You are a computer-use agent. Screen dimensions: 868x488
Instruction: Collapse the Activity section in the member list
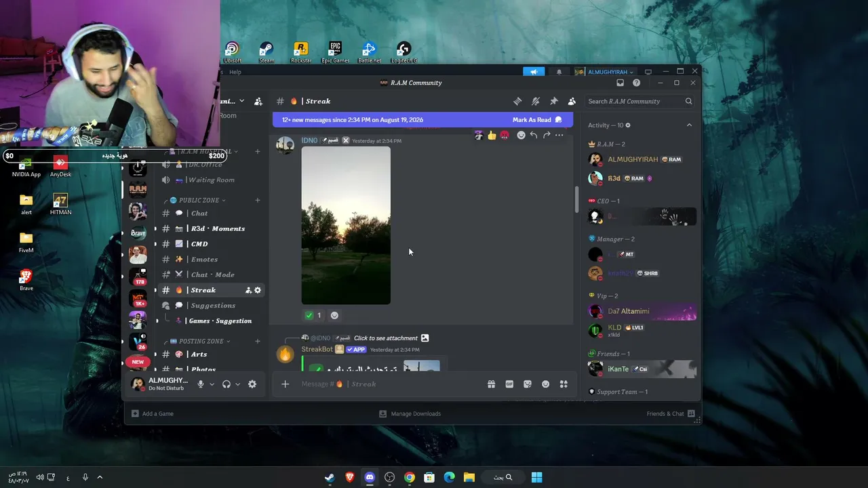coord(689,125)
